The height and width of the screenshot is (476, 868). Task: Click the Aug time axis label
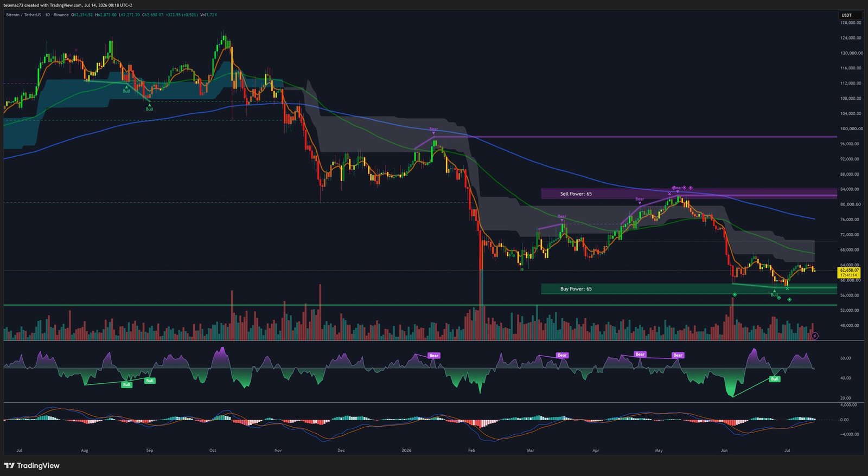(84, 451)
